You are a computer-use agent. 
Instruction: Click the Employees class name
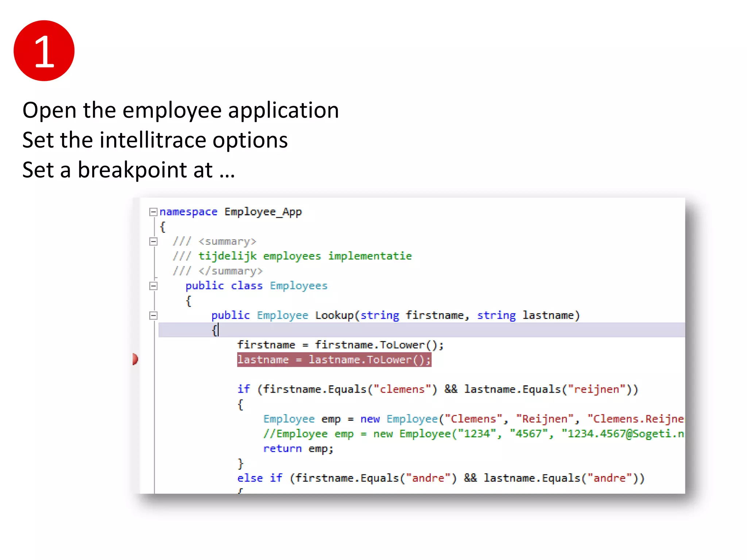(299, 286)
